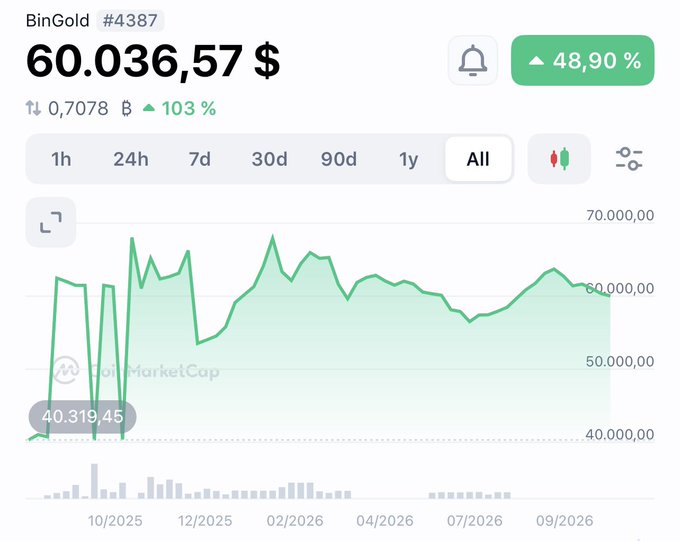
Task: Switch to candlestick chart view
Action: pyautogui.click(x=559, y=159)
